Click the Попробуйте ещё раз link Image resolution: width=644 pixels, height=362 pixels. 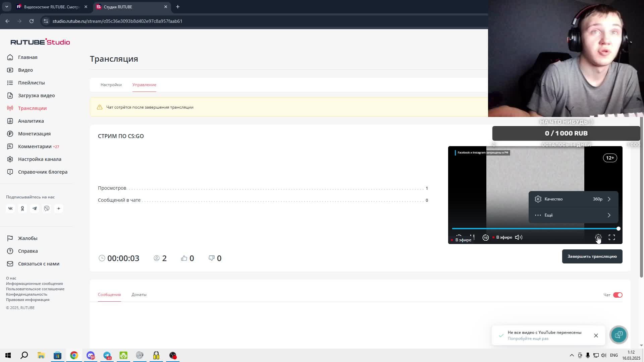[528, 339]
